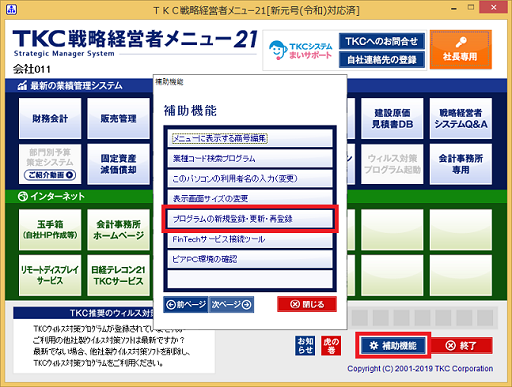This screenshot has width=512, height=387.
Task: Open リモートディスプレイ サービス tile
Action: pyautogui.click(x=50, y=275)
